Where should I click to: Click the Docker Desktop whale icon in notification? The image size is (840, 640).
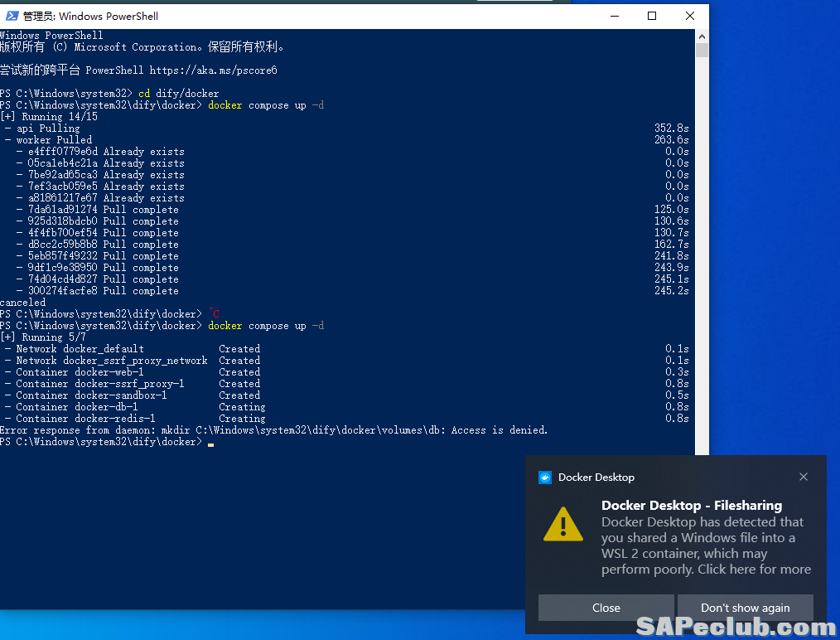click(x=545, y=477)
